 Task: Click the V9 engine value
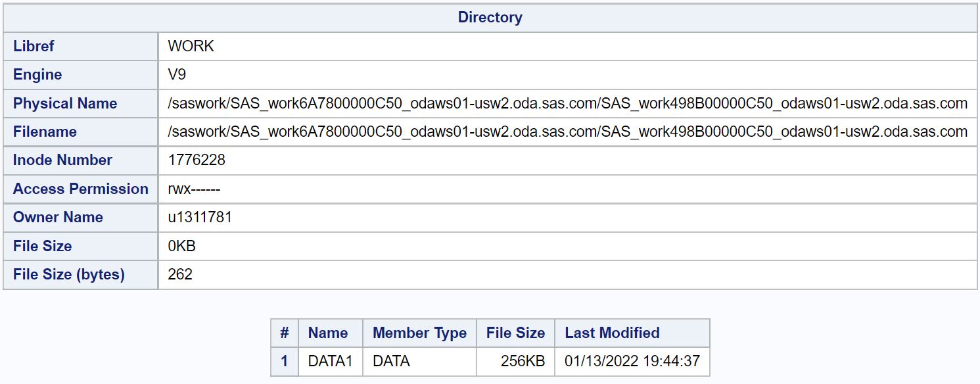point(177,74)
